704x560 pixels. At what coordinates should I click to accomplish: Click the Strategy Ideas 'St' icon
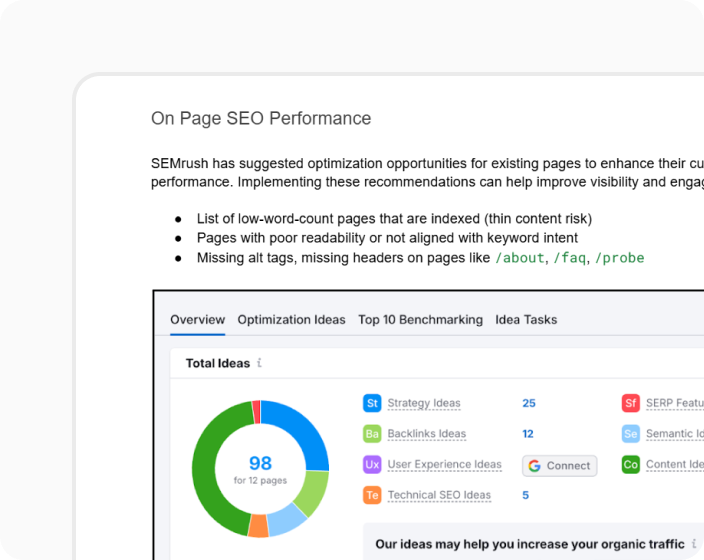point(372,403)
